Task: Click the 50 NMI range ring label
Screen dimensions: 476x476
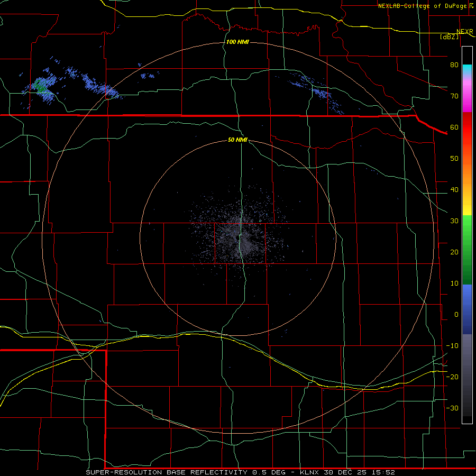Action: tap(237, 140)
